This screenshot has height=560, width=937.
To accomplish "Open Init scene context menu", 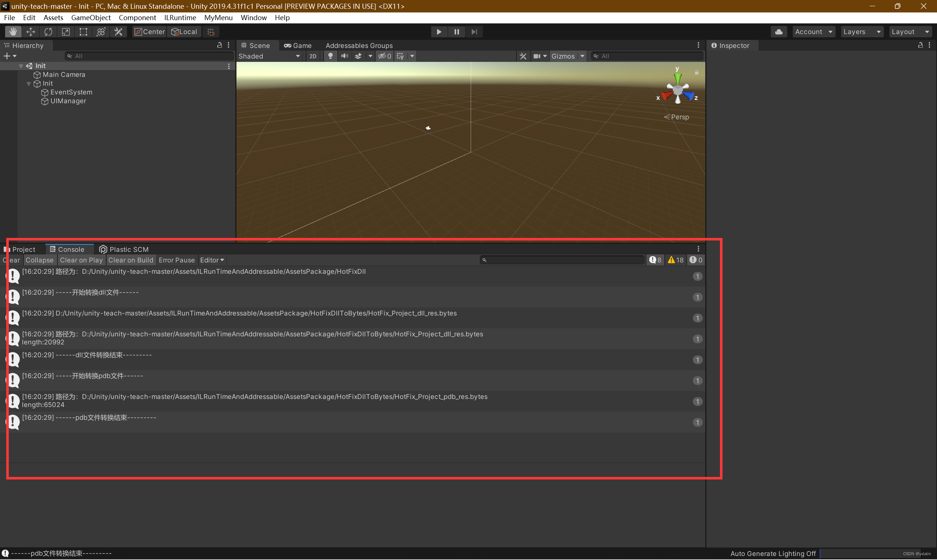I will tap(229, 66).
